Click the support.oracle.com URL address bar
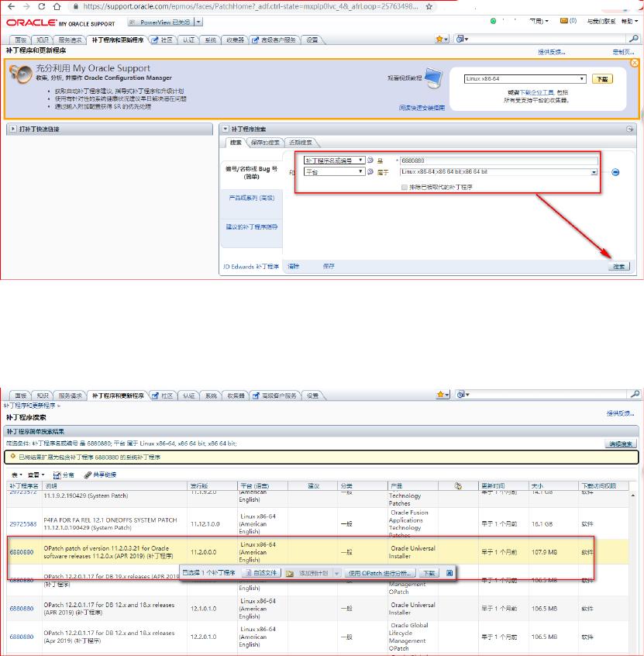The width and height of the screenshot is (644, 656). pos(250,6)
